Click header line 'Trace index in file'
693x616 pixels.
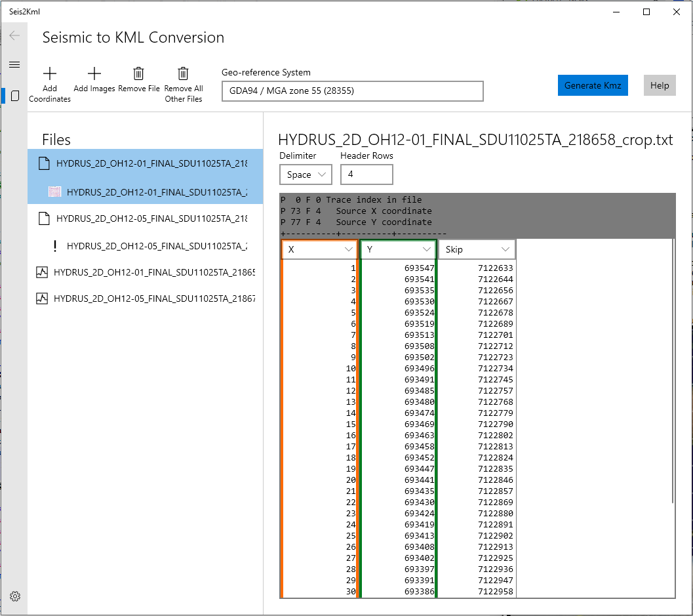tap(374, 199)
